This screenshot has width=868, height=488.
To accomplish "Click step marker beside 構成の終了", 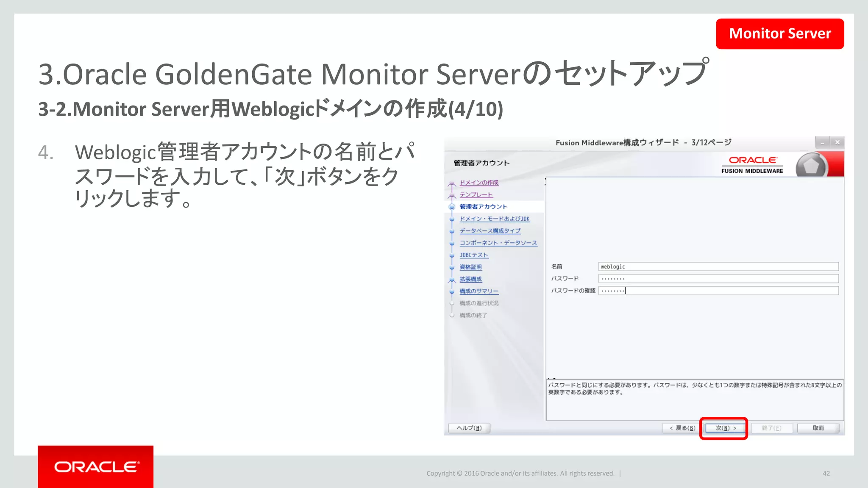I will tap(452, 315).
